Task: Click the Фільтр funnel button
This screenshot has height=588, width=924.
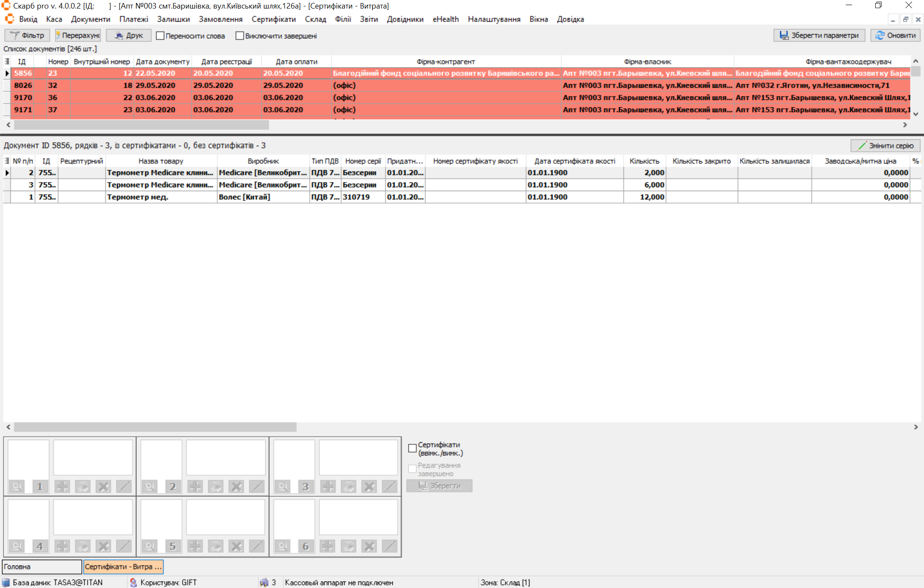Action: coord(27,35)
